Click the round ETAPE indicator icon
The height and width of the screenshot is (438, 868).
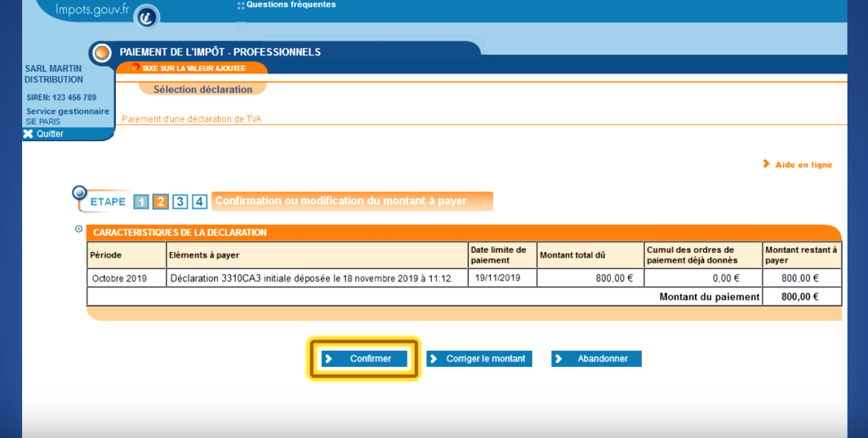80,193
